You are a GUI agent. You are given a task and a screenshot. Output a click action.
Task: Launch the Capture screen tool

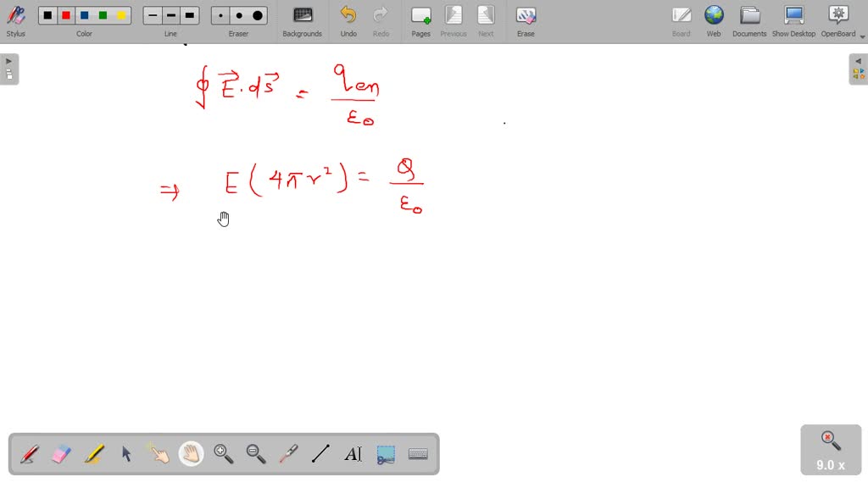coord(386,453)
